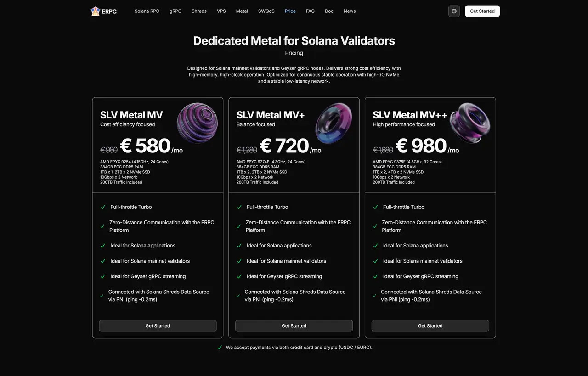Screen dimensions: 588x376
Task: Click Get Started on SLV Metal MV++ card
Action: [x=430, y=325]
